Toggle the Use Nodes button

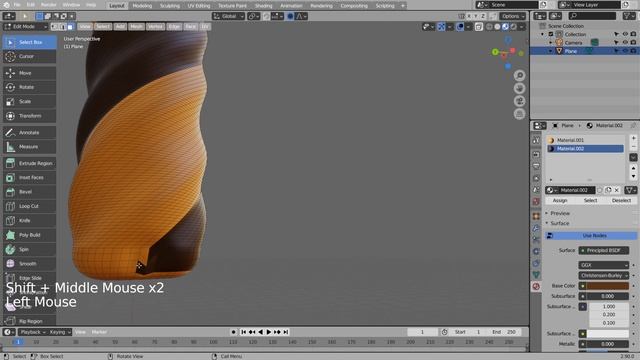tap(591, 236)
